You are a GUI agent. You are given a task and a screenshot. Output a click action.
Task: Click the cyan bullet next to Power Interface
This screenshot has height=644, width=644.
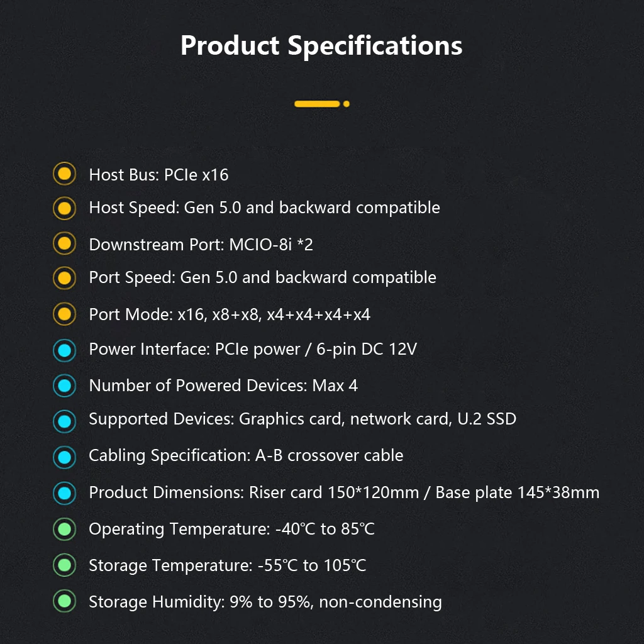[65, 350]
